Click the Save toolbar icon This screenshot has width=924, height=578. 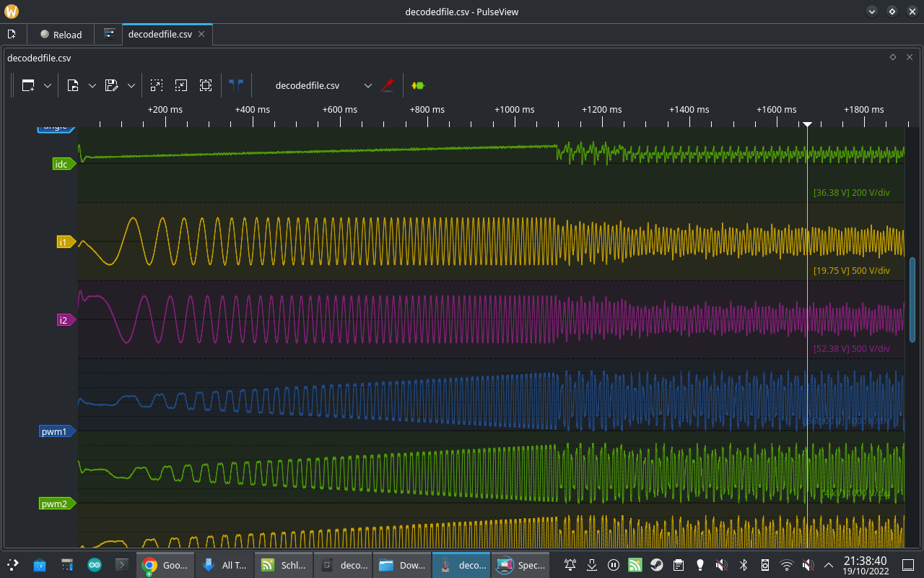pyautogui.click(x=111, y=85)
